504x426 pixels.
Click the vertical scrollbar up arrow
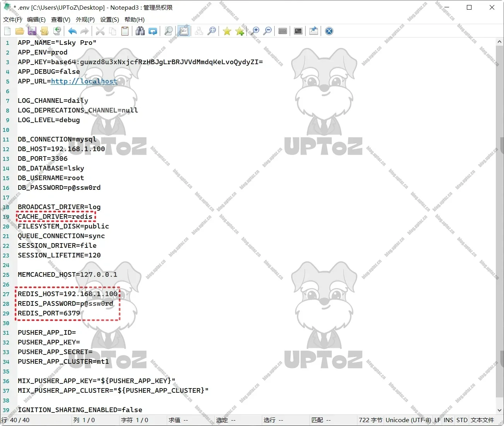499,41
